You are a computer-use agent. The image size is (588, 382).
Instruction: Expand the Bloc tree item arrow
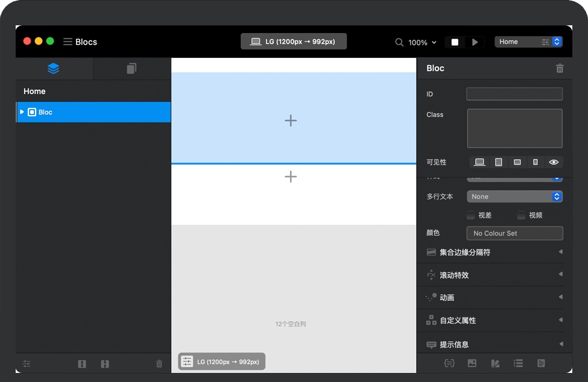(22, 112)
